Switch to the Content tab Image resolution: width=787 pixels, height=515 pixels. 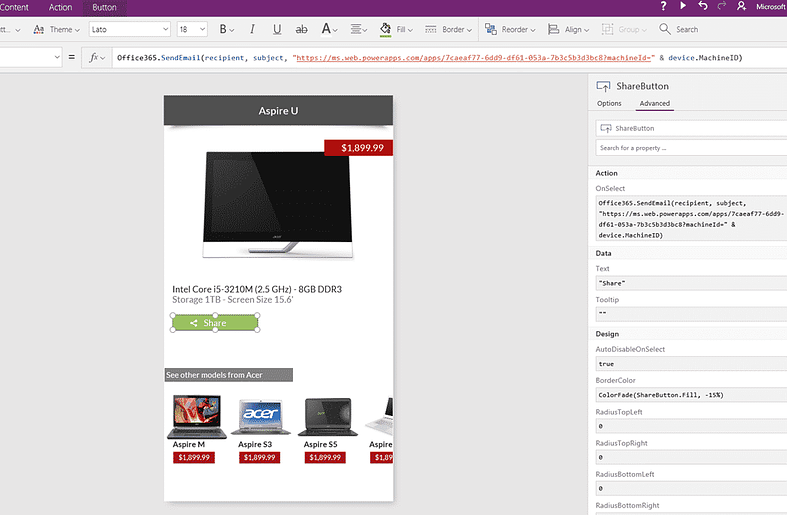14,8
